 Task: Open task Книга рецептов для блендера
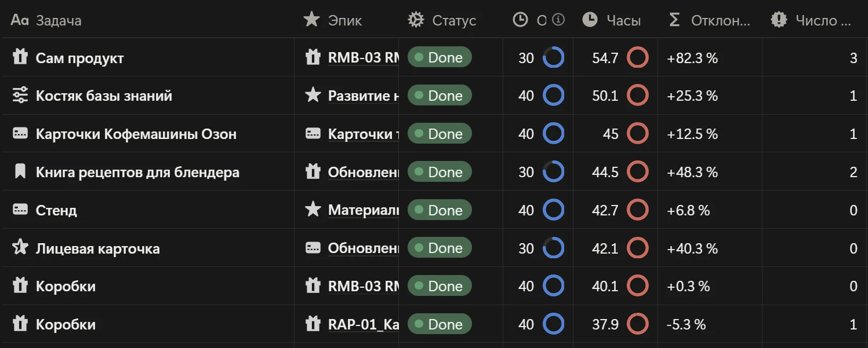click(137, 172)
